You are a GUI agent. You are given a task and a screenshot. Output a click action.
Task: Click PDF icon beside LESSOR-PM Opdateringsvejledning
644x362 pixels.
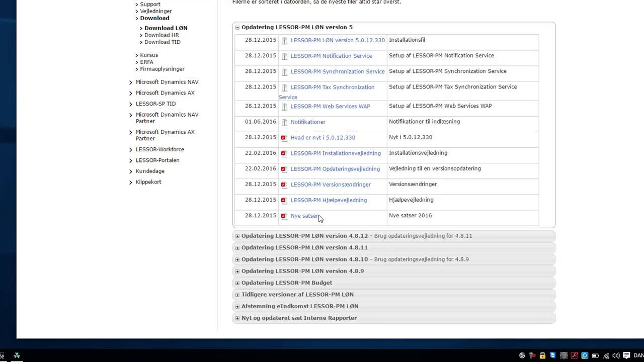coord(284,169)
